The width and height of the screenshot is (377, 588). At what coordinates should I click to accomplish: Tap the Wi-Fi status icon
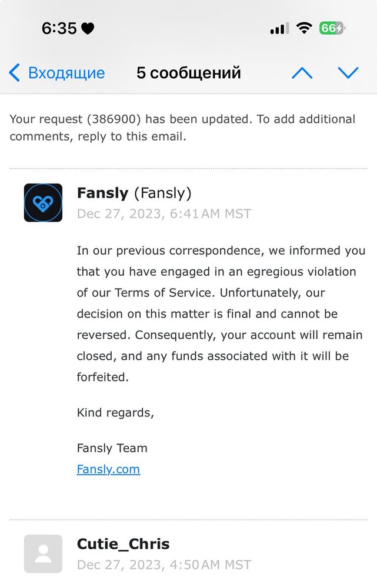304,28
